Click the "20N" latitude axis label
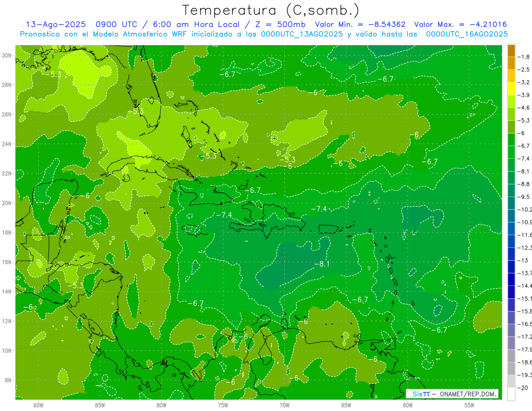The height and width of the screenshot is (411, 532). (7, 203)
